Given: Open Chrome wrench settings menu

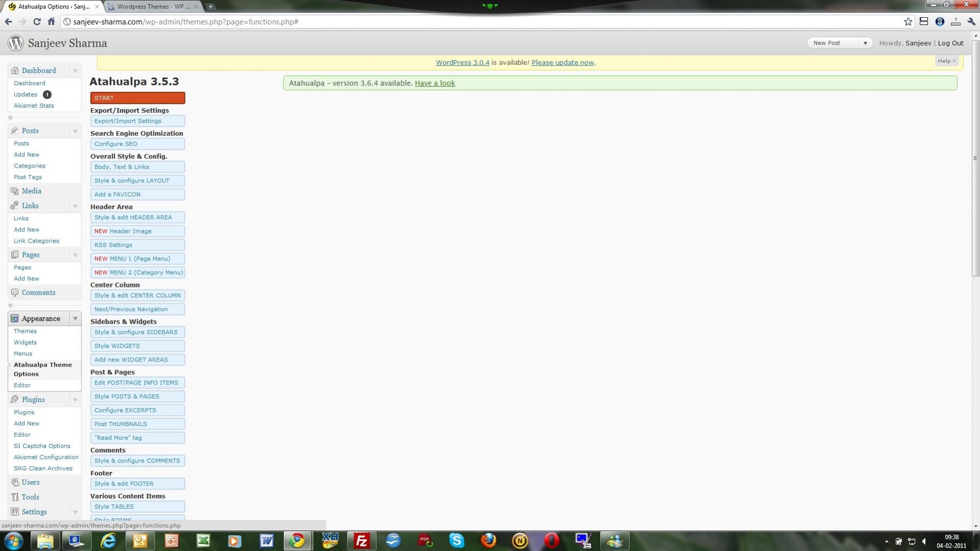Looking at the screenshot, I should click(971, 21).
